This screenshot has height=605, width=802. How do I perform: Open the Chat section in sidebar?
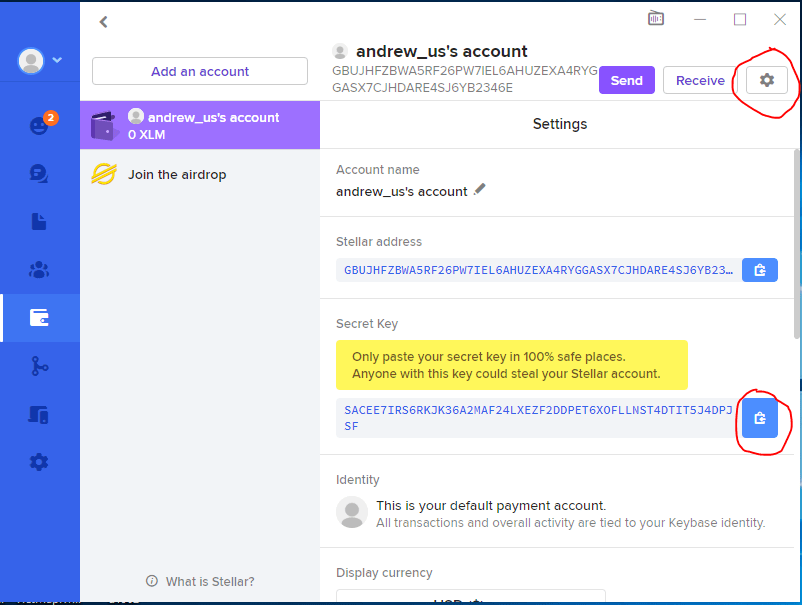pos(39,173)
